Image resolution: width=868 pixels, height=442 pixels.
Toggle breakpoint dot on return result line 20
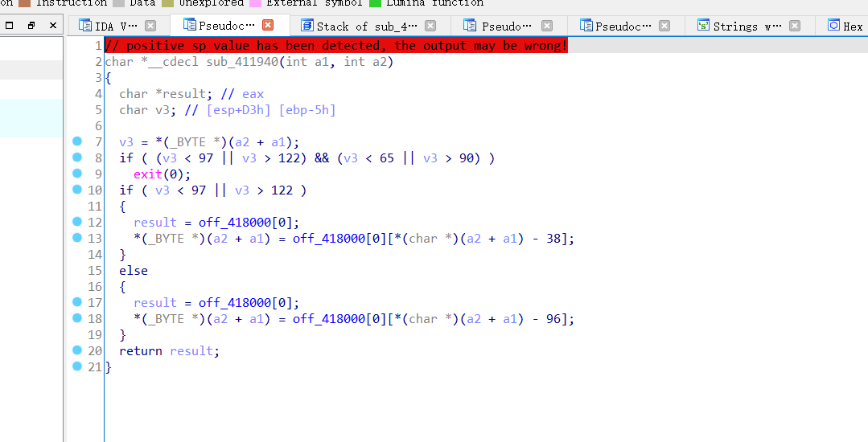(77, 350)
